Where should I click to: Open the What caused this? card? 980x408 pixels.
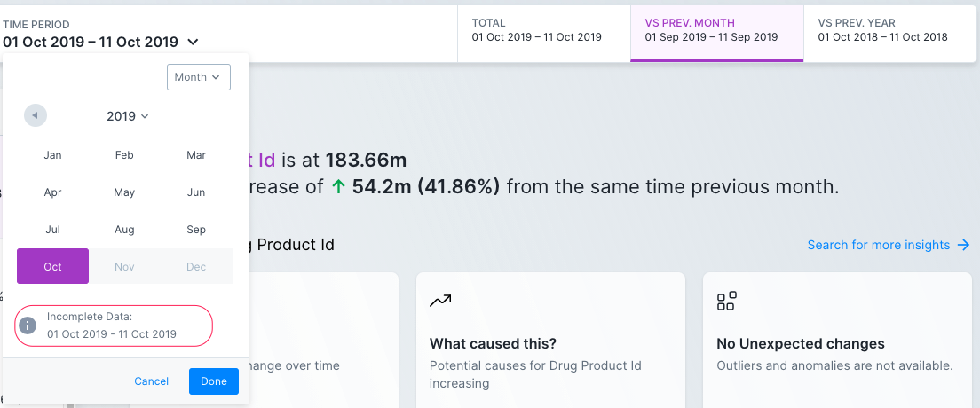pos(549,341)
